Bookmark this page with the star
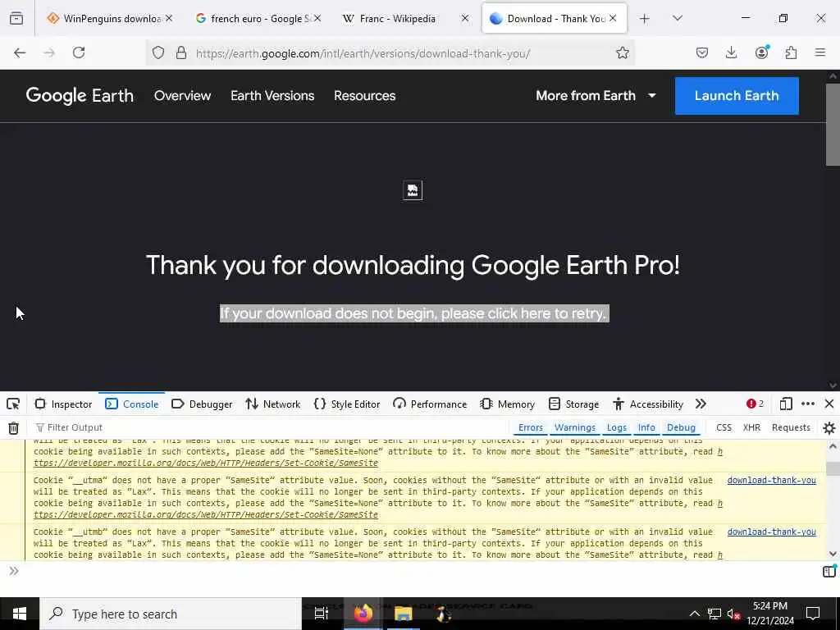Screen dimensions: 840x630 click(x=622, y=52)
